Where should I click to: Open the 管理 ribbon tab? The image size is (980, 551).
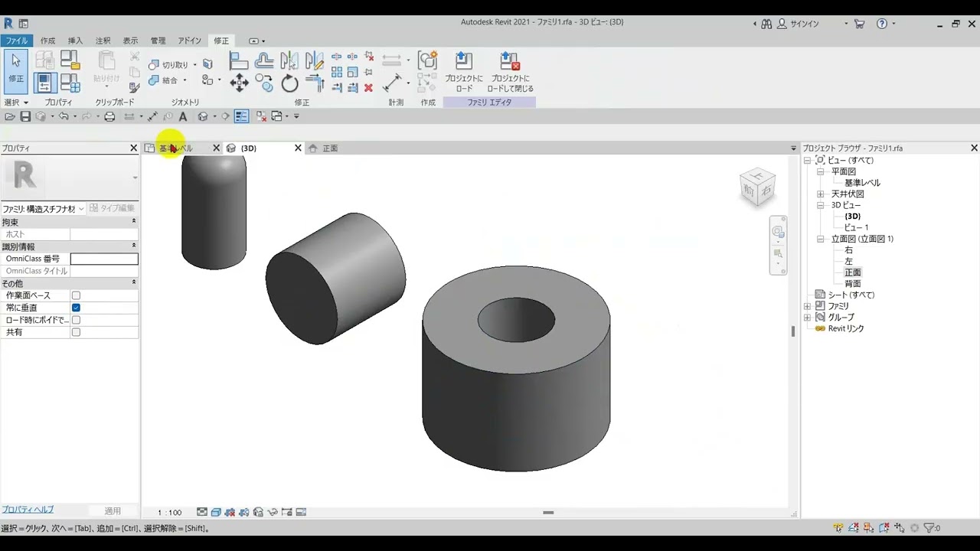[x=158, y=41]
